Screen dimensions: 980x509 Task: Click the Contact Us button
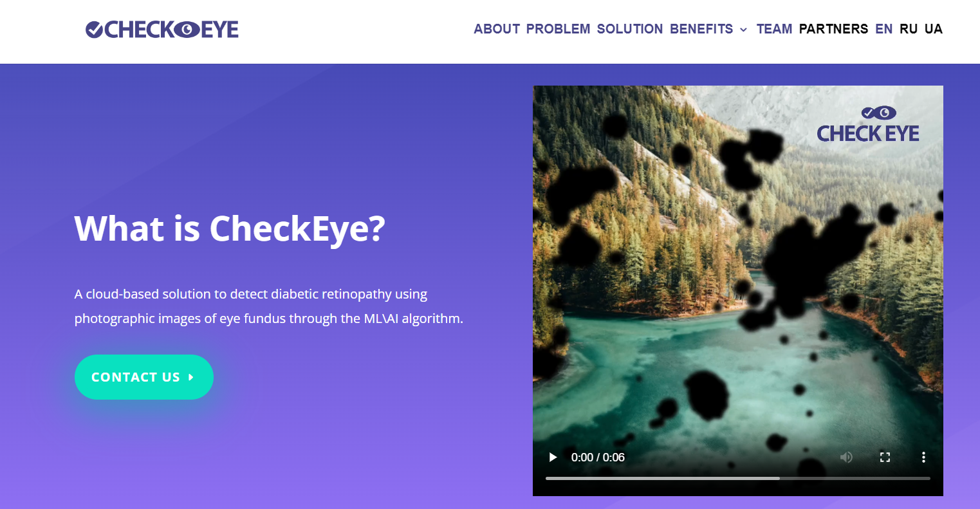[144, 377]
